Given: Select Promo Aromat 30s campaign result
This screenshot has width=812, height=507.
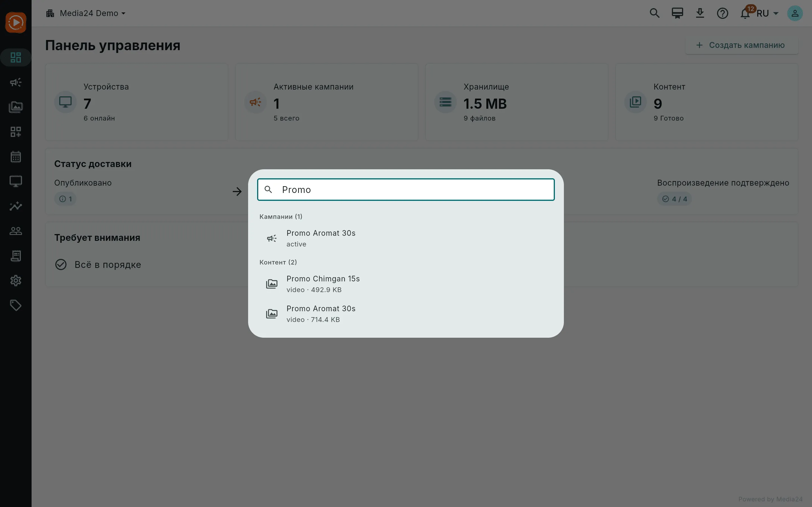Looking at the screenshot, I should (406, 238).
